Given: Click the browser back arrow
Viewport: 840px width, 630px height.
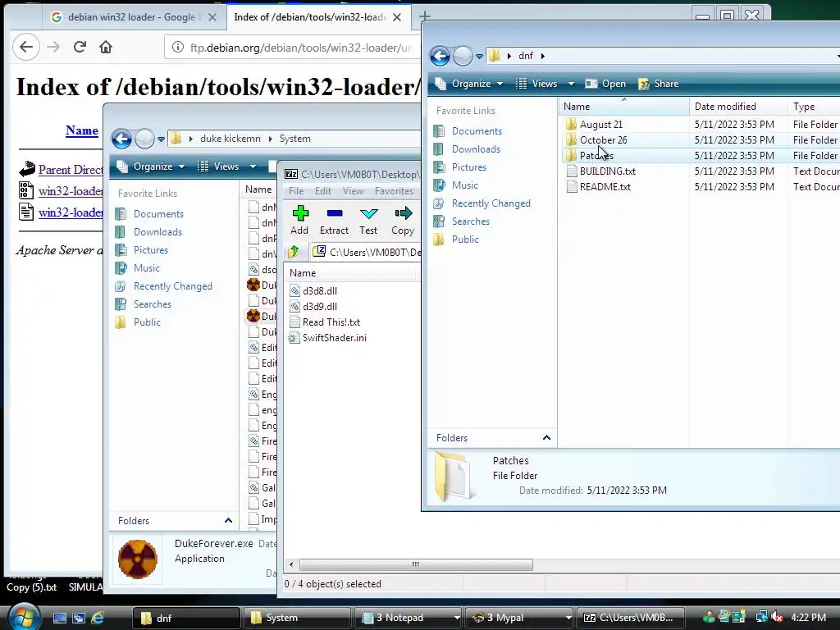Looking at the screenshot, I should [26, 47].
